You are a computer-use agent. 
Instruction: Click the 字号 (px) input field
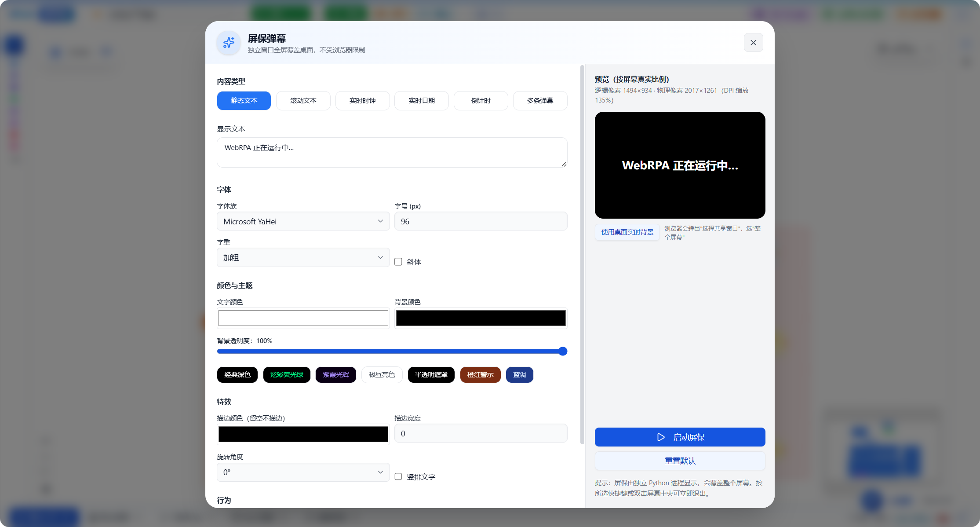click(x=481, y=221)
